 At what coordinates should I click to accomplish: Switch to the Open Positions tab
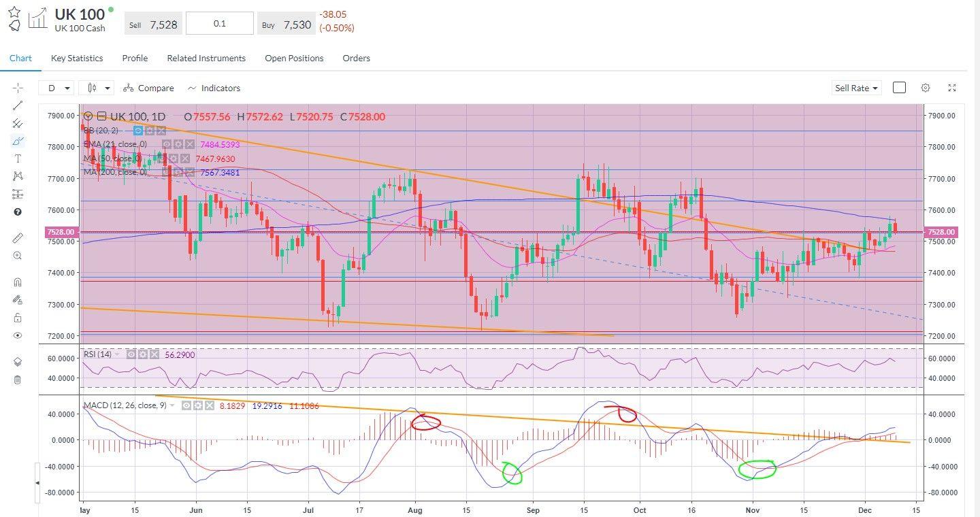tap(294, 58)
